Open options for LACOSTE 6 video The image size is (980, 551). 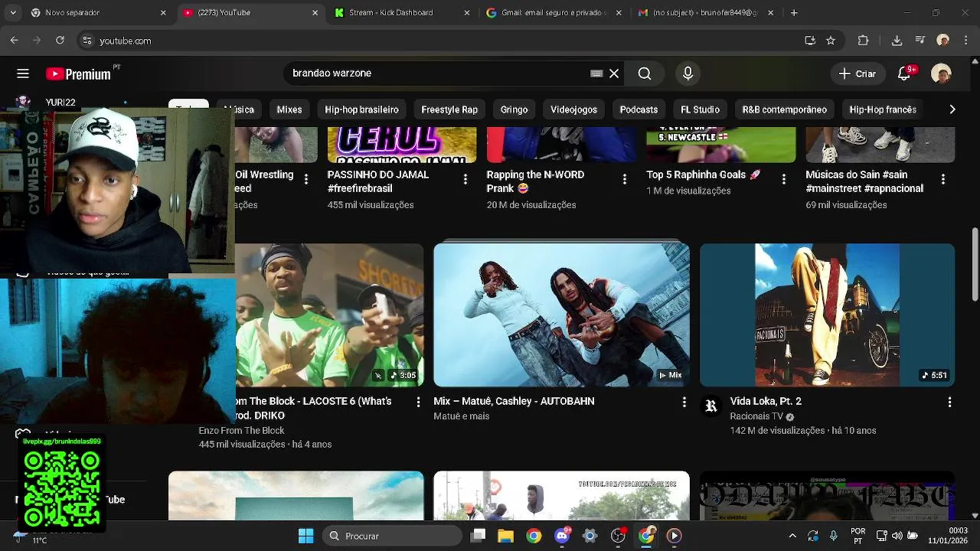pos(418,402)
